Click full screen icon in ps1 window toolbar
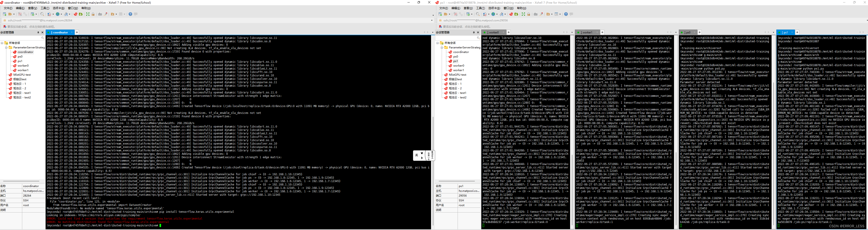The image size is (868, 230). tap(524, 14)
